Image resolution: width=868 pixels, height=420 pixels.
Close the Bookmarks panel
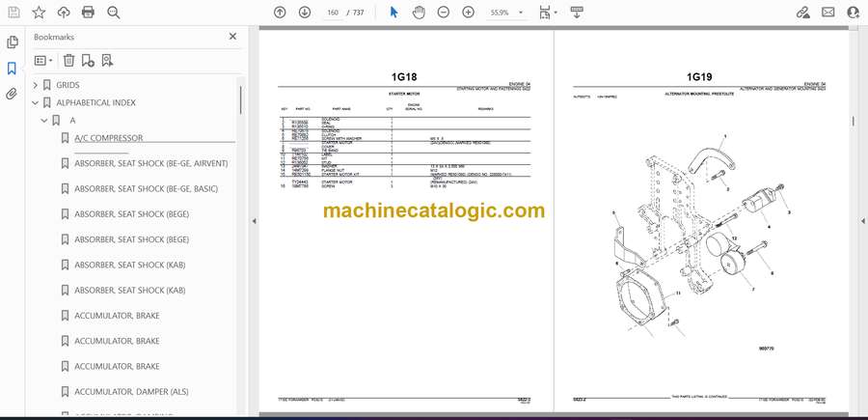(232, 37)
